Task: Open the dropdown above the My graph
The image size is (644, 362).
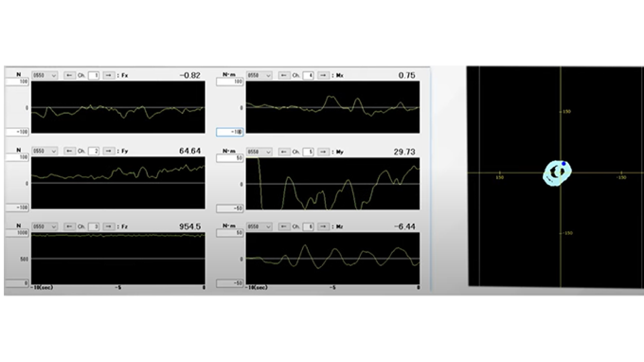Action: (x=259, y=152)
